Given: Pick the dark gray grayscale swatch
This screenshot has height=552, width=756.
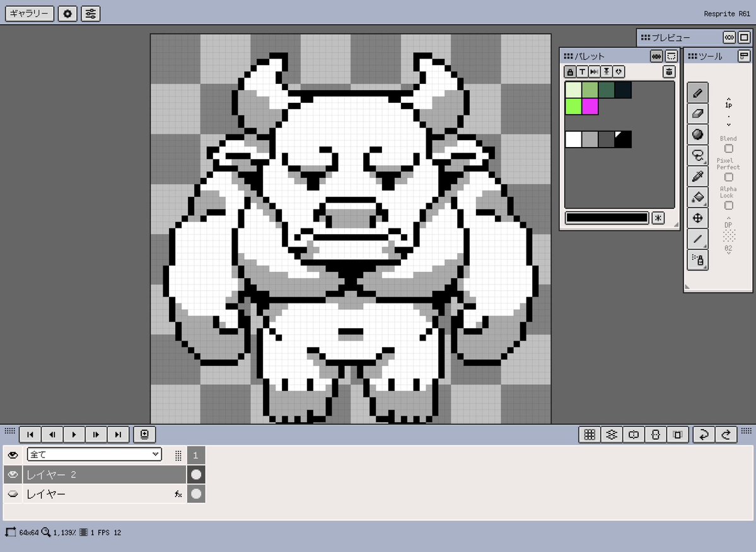Looking at the screenshot, I should tap(606, 139).
